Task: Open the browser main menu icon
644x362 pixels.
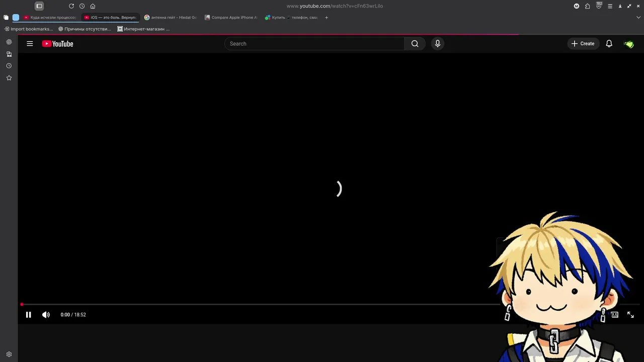Action: 610,6
